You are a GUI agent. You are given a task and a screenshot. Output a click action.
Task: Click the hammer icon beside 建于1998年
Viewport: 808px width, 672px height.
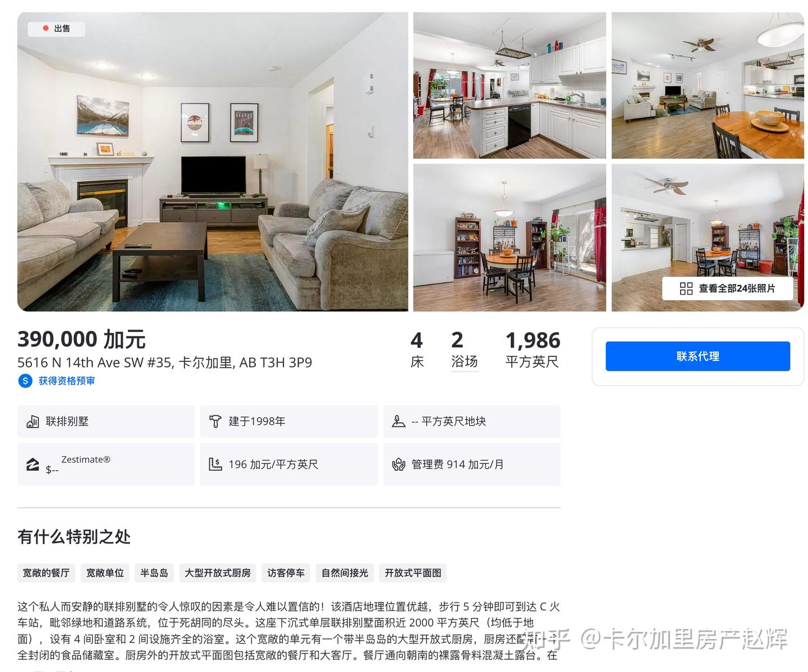click(x=215, y=422)
